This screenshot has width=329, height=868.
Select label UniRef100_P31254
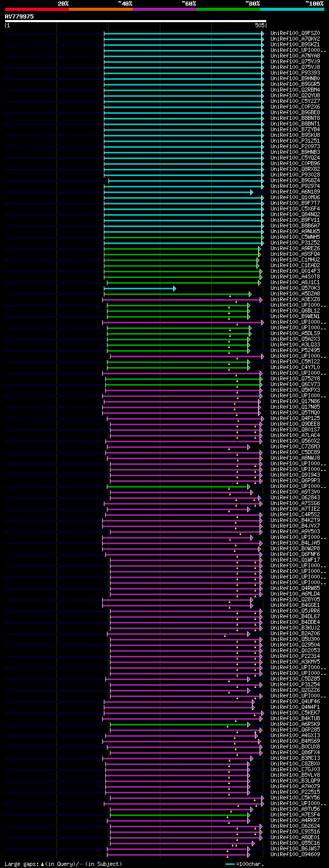[x=295, y=684]
